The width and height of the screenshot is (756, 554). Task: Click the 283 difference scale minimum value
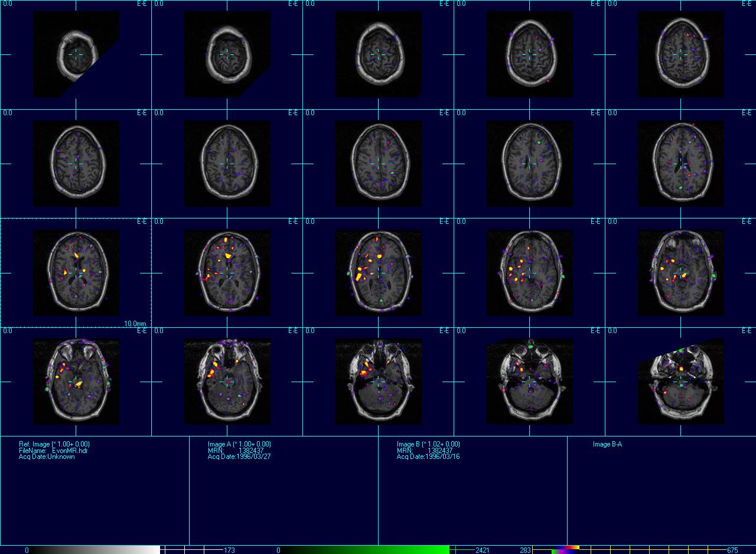pyautogui.click(x=525, y=550)
